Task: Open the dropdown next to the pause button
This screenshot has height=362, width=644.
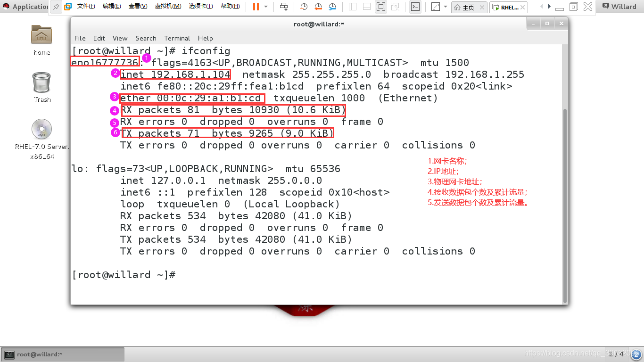Action: [267, 7]
